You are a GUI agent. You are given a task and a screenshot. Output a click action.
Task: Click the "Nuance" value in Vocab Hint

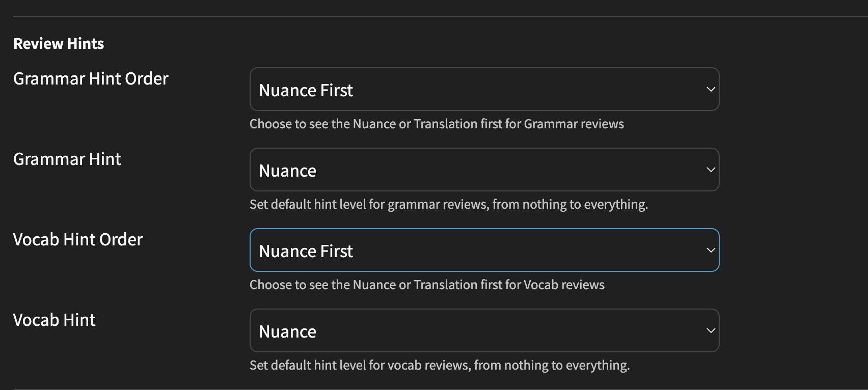pyautogui.click(x=287, y=332)
